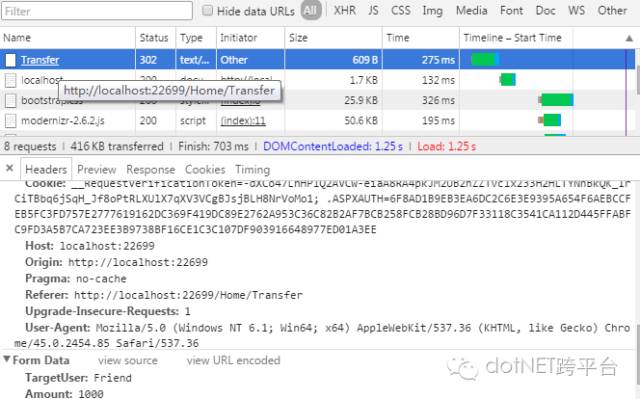Sort by Size column header
Screen dimensions: 640x399
click(x=333, y=38)
